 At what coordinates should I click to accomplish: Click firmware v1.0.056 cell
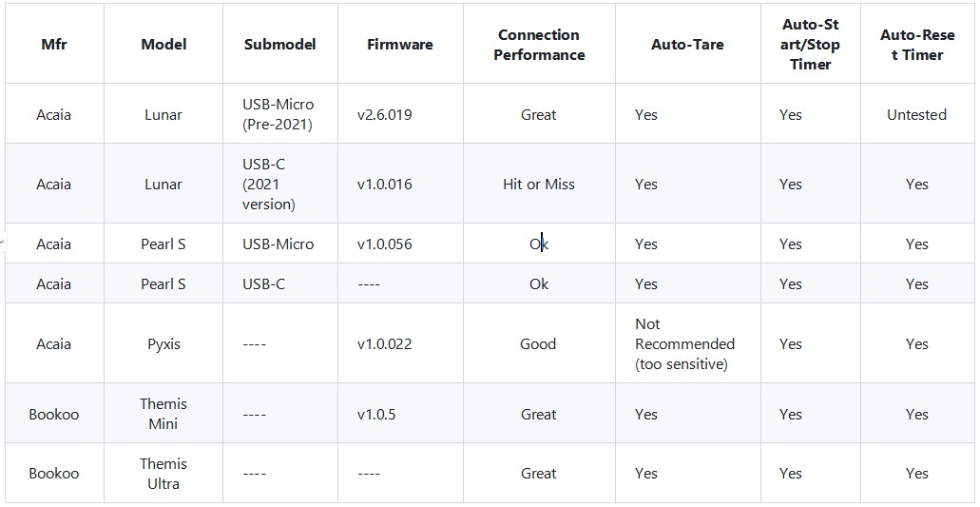tap(385, 244)
